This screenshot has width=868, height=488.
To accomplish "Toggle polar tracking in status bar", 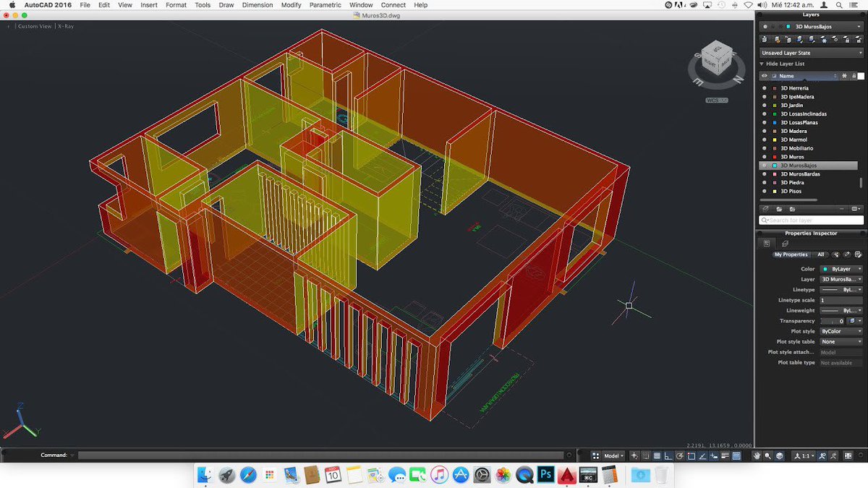I will (x=679, y=455).
